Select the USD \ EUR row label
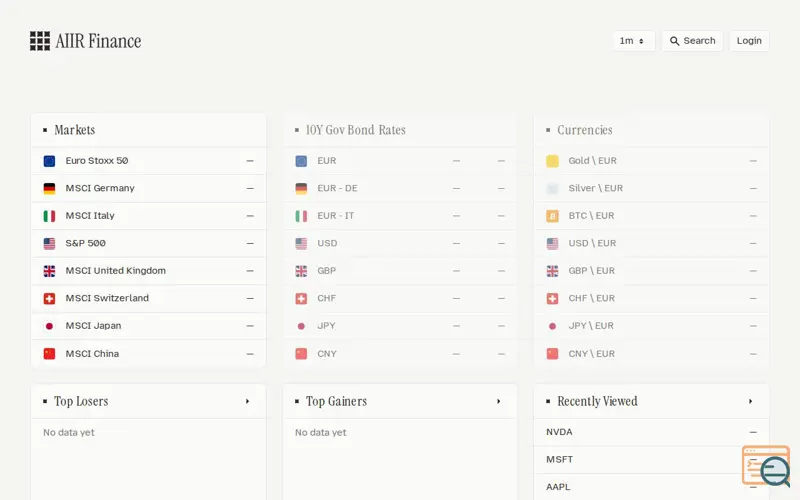 [592, 243]
